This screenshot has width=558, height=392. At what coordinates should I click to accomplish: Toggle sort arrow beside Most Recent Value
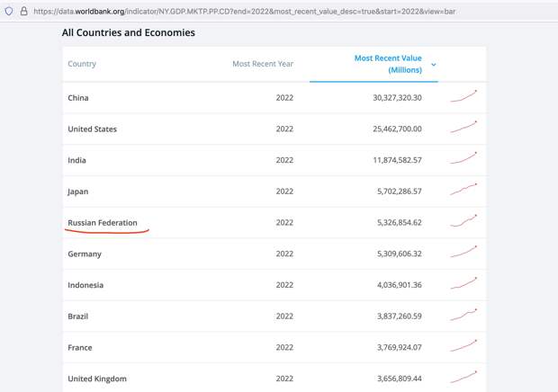434,65
